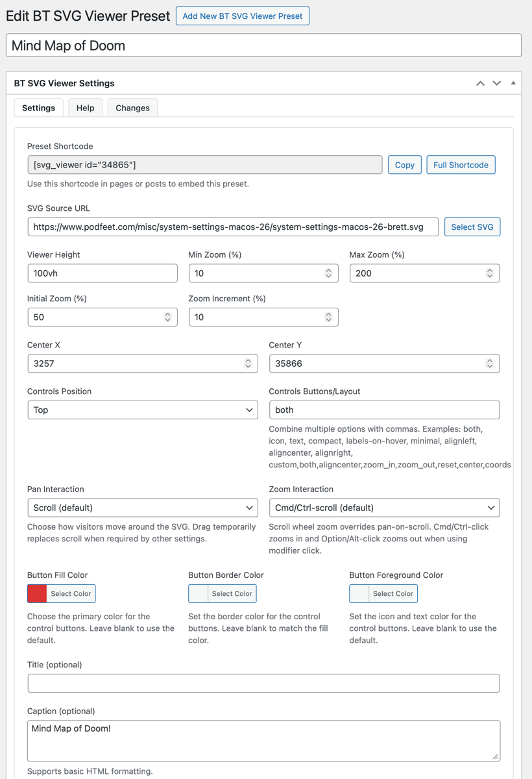This screenshot has width=532, height=779.
Task: Open the Zoom Interaction dropdown
Action: pos(384,508)
